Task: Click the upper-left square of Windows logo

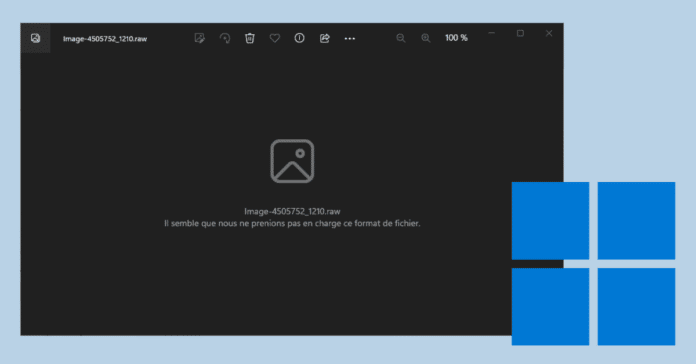Action: click(550, 221)
